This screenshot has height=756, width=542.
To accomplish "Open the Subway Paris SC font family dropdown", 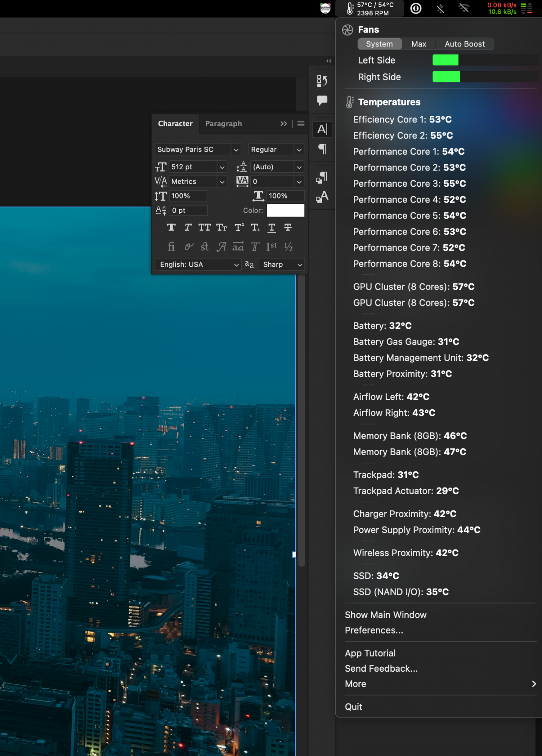I will [x=236, y=150].
